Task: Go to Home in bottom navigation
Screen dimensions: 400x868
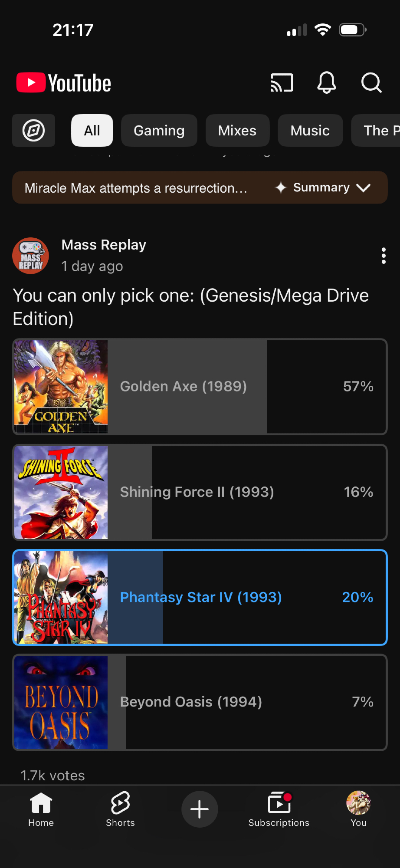Action: pos(41,809)
